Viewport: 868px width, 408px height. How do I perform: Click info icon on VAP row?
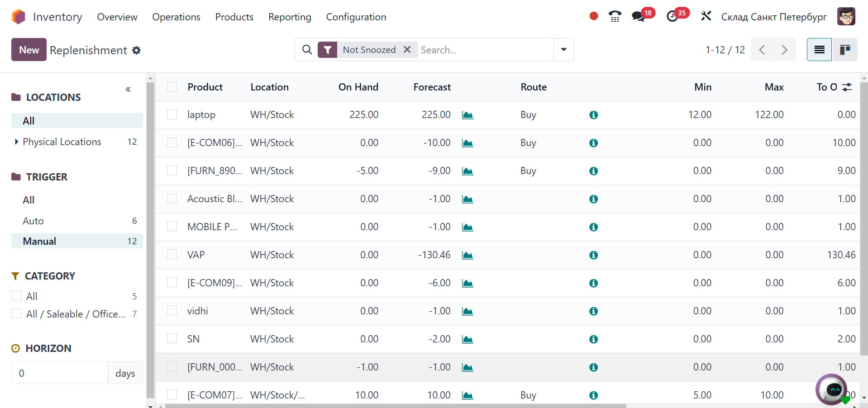(x=593, y=255)
